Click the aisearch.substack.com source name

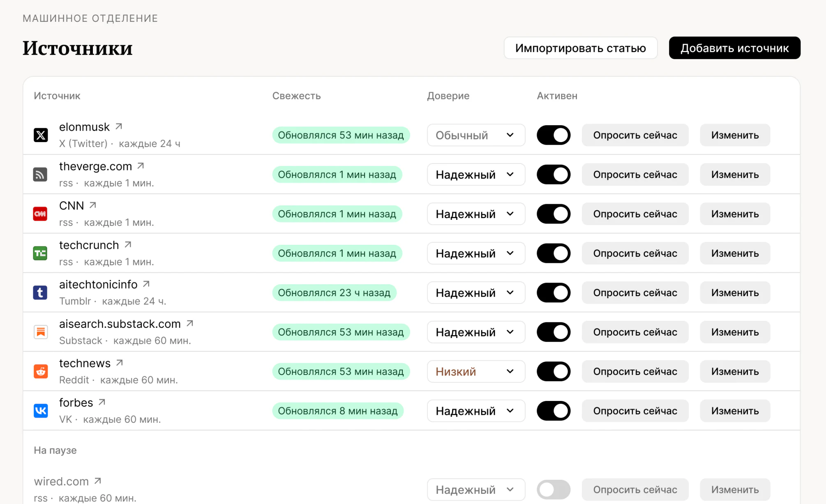pyautogui.click(x=120, y=324)
